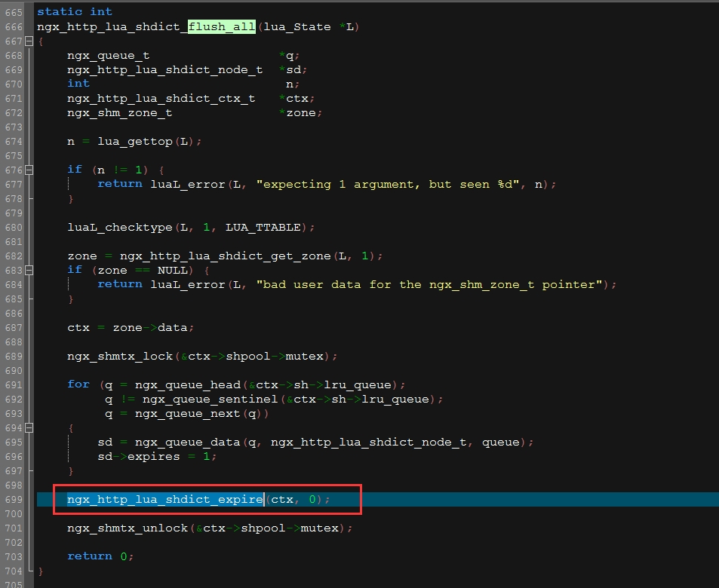Click the ngx_shmtx_unlock call

128,528
